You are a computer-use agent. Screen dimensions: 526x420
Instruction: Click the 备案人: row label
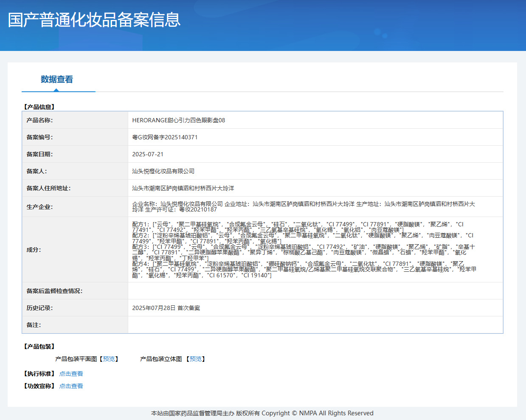37,171
